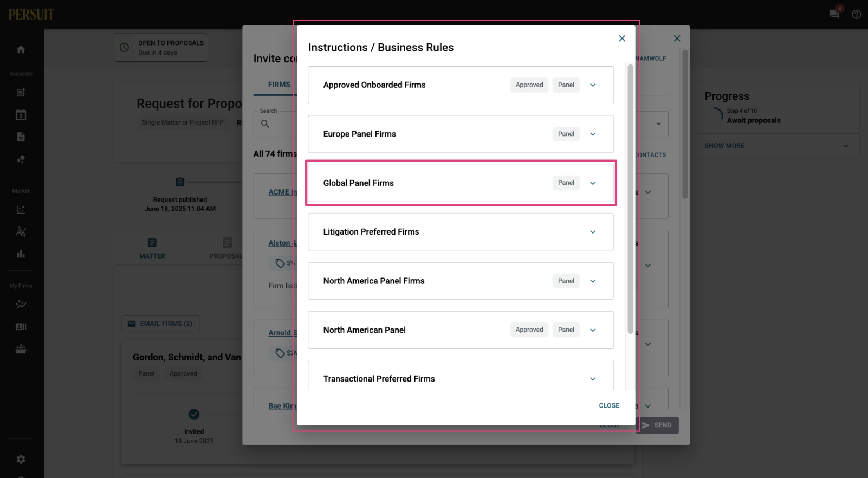Click the Progress step spinner indicator
The width and height of the screenshot is (868, 478).
point(715,116)
